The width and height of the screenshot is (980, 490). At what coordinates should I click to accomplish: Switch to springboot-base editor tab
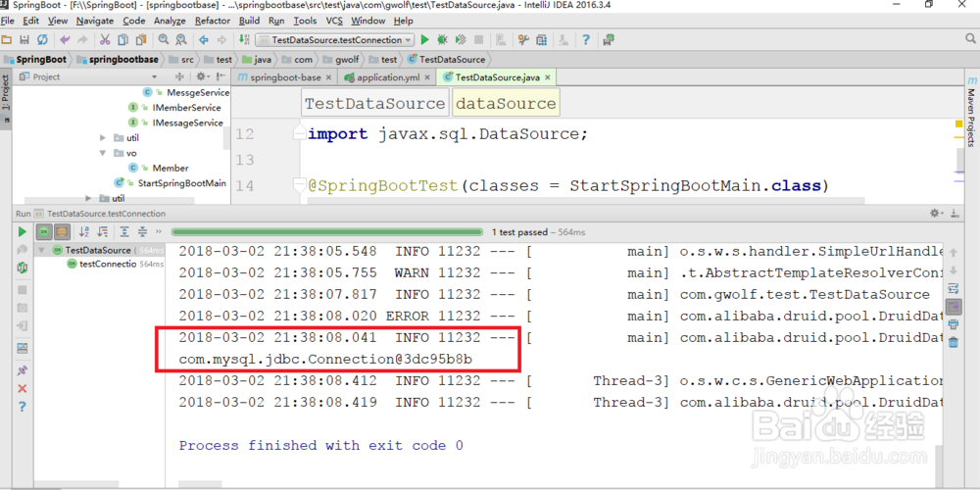click(284, 77)
